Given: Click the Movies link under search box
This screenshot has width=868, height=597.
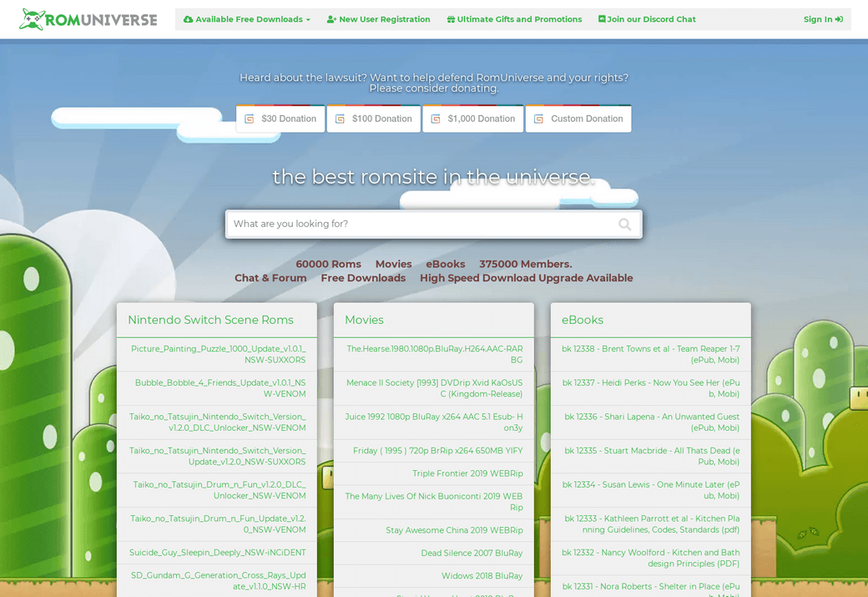Looking at the screenshot, I should pos(394,264).
